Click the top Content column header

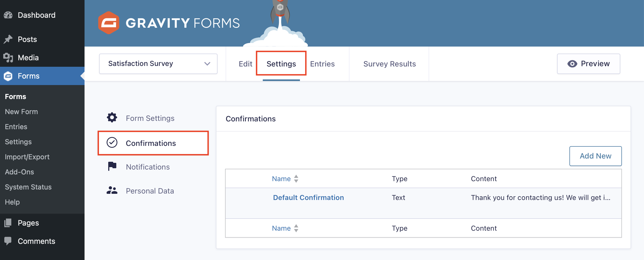coord(484,179)
